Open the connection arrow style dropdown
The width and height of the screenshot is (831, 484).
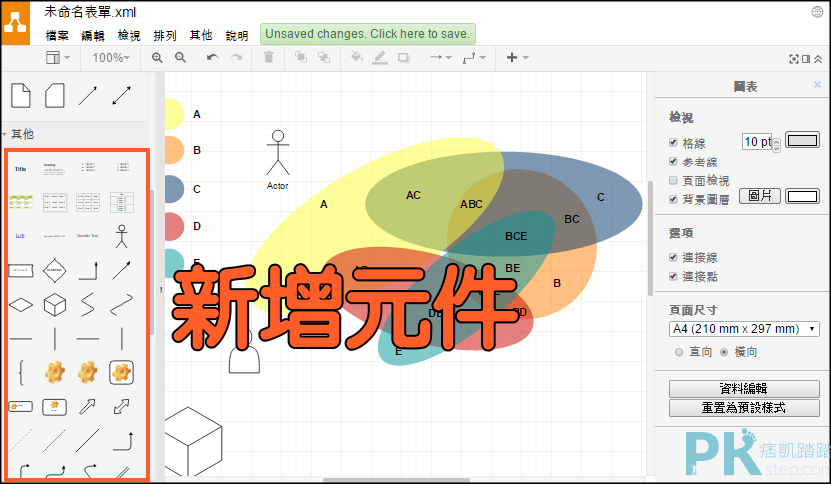(440, 57)
